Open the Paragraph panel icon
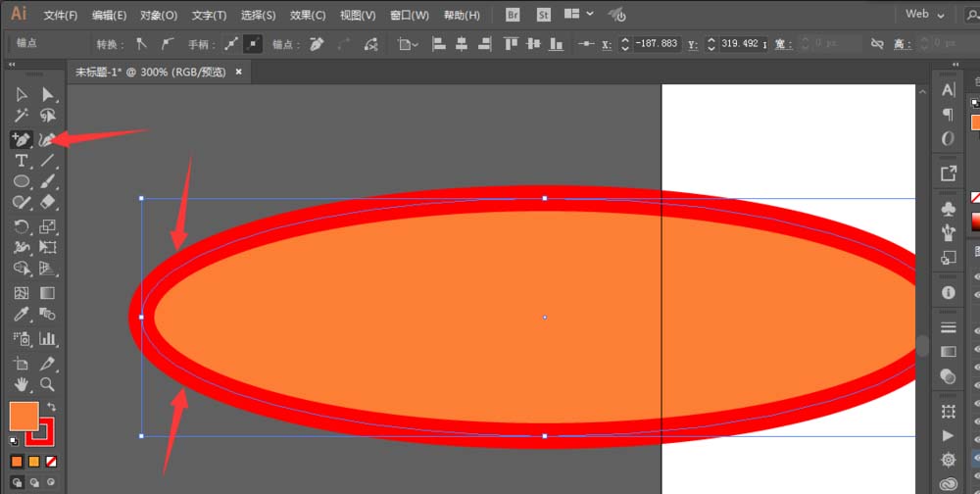 click(948, 115)
